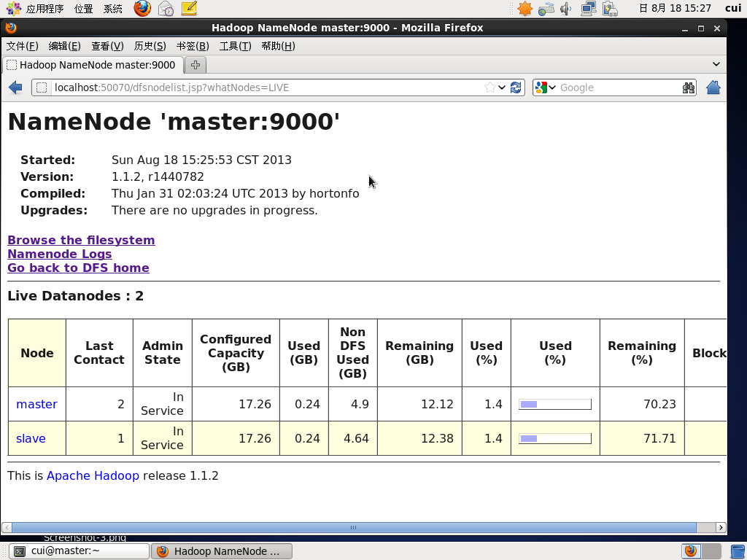Click slave remaining value 71.71

[x=659, y=438]
